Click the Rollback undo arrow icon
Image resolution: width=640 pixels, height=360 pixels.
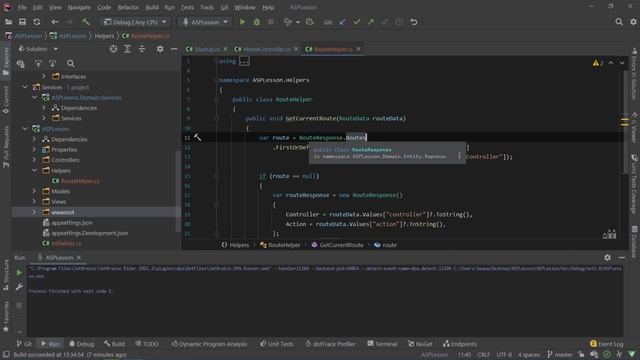[414, 22]
